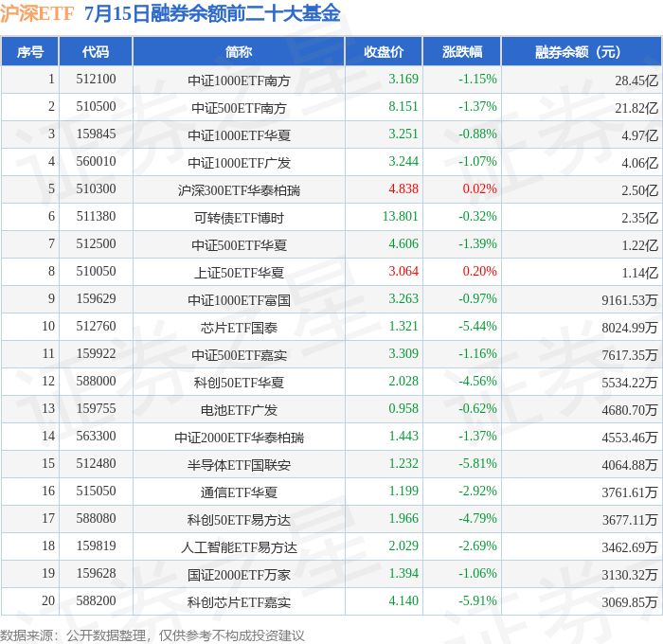
Task: Select the 涨跌幅 column header
Action: (x=462, y=51)
